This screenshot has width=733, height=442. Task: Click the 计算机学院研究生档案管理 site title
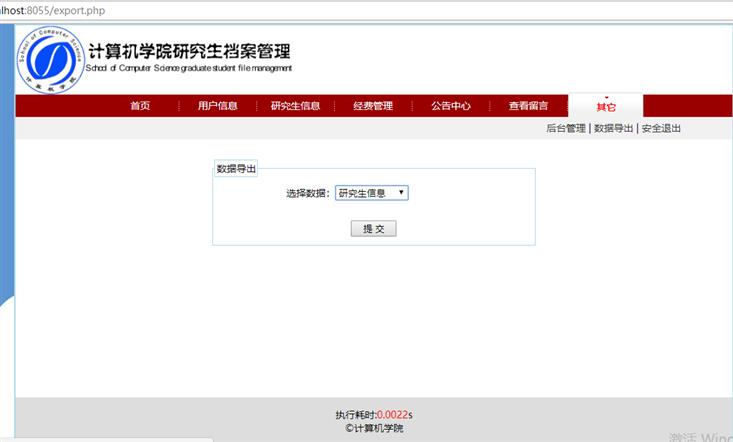tap(189, 52)
